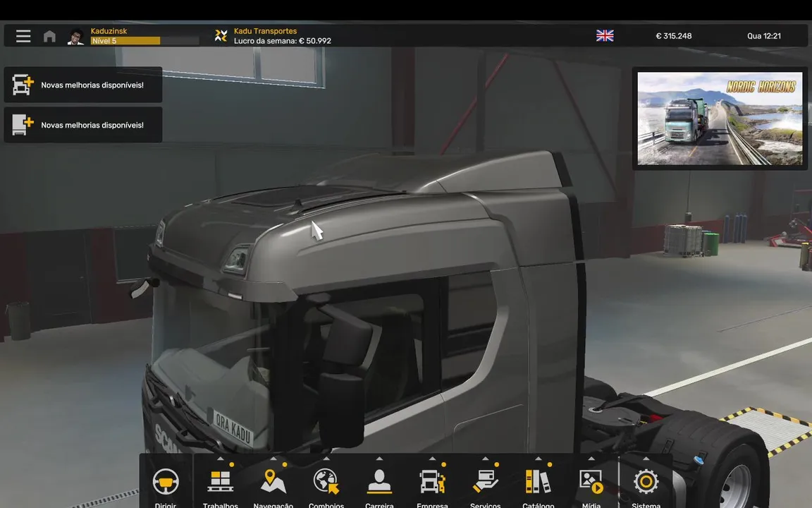Image resolution: width=812 pixels, height=508 pixels.
Task: Open trailer upgrades notification icon
Action: click(23, 124)
